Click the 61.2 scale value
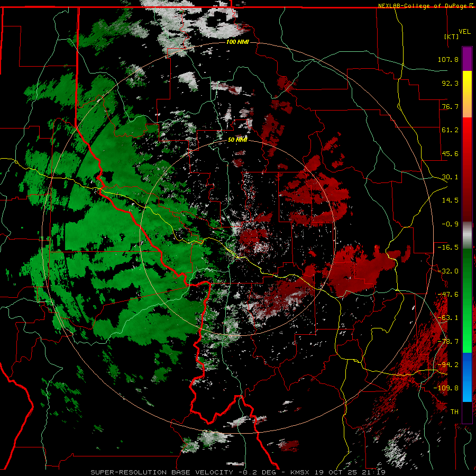The image size is (476, 476). pos(450,130)
